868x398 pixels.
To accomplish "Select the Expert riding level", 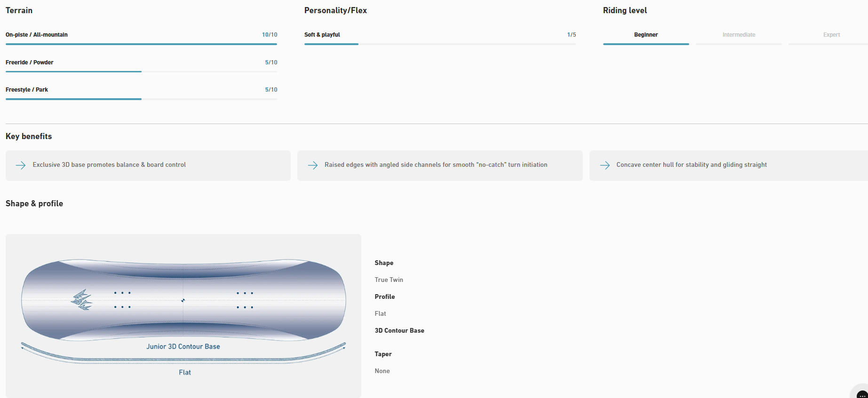I will (x=831, y=35).
